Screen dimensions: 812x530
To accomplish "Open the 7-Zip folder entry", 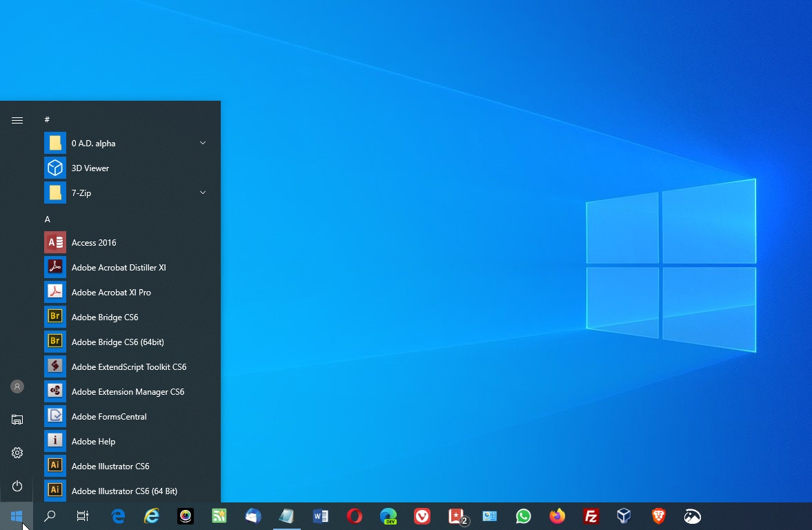I will point(128,193).
